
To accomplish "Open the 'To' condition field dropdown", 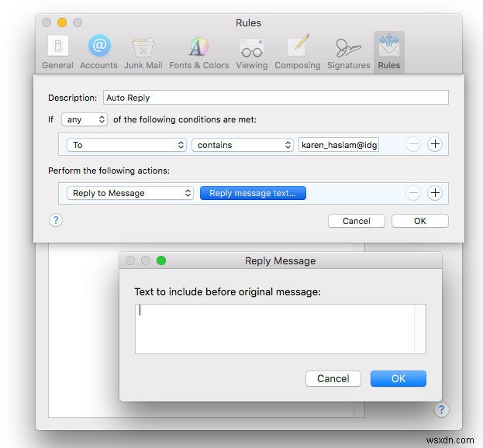I will [126, 145].
